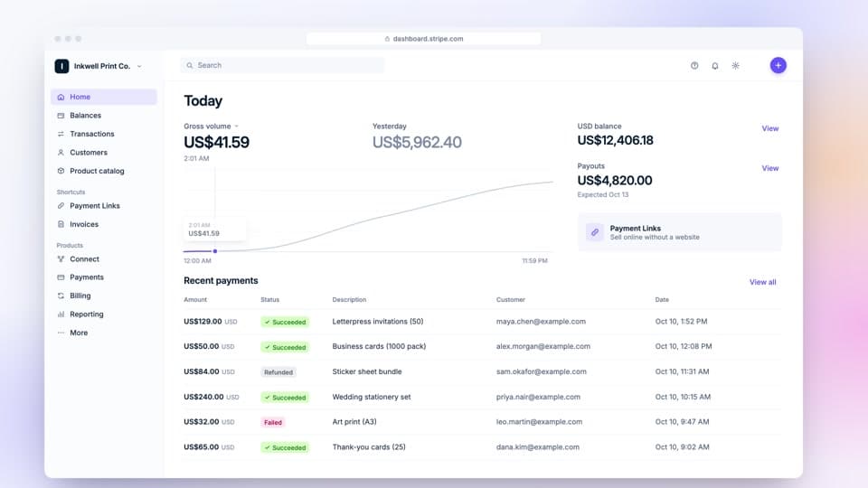
Task: Click View next to Payouts
Action: (770, 168)
